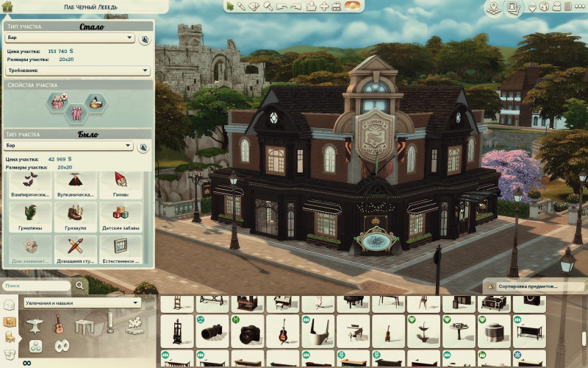Expand the Требования dropdown

(78, 70)
